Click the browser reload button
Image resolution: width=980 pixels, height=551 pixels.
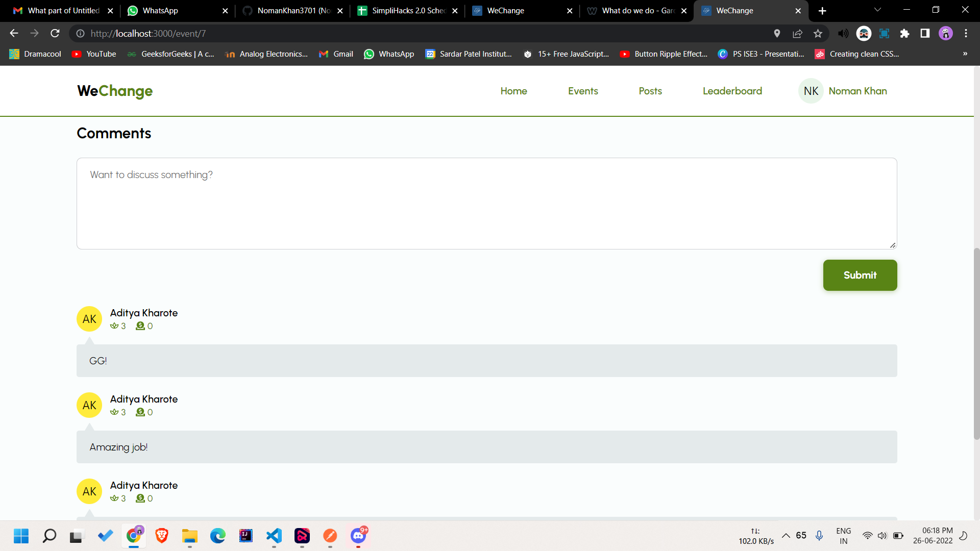(55, 34)
